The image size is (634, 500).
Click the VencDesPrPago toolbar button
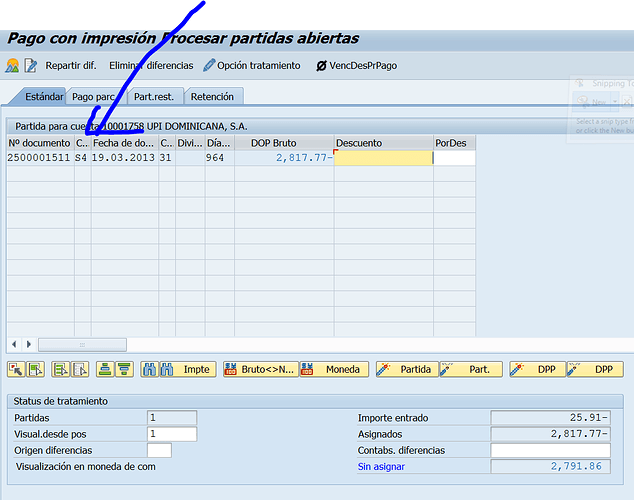[356, 65]
